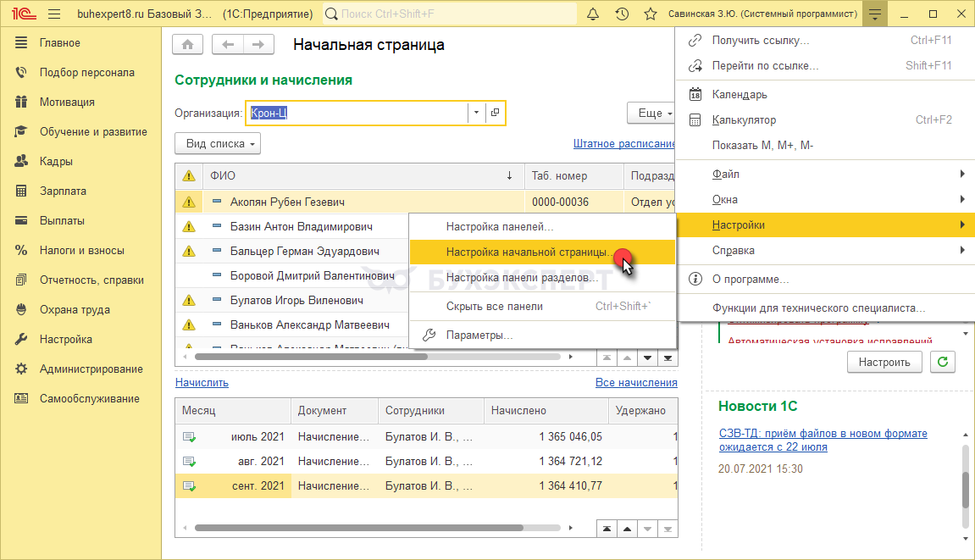This screenshot has width=975, height=560.
Task: Click the open-form icon beside organization field
Action: point(496,113)
